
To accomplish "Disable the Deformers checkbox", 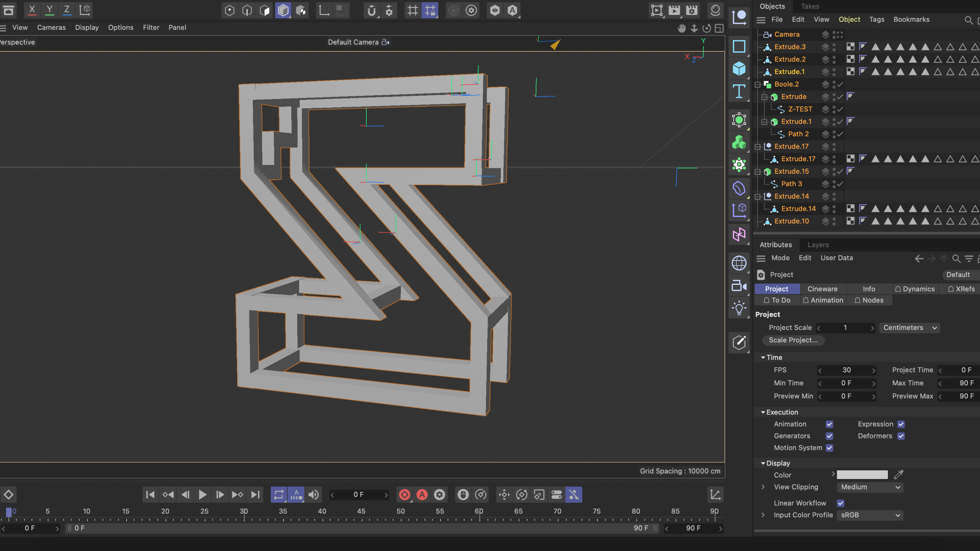I will [901, 436].
